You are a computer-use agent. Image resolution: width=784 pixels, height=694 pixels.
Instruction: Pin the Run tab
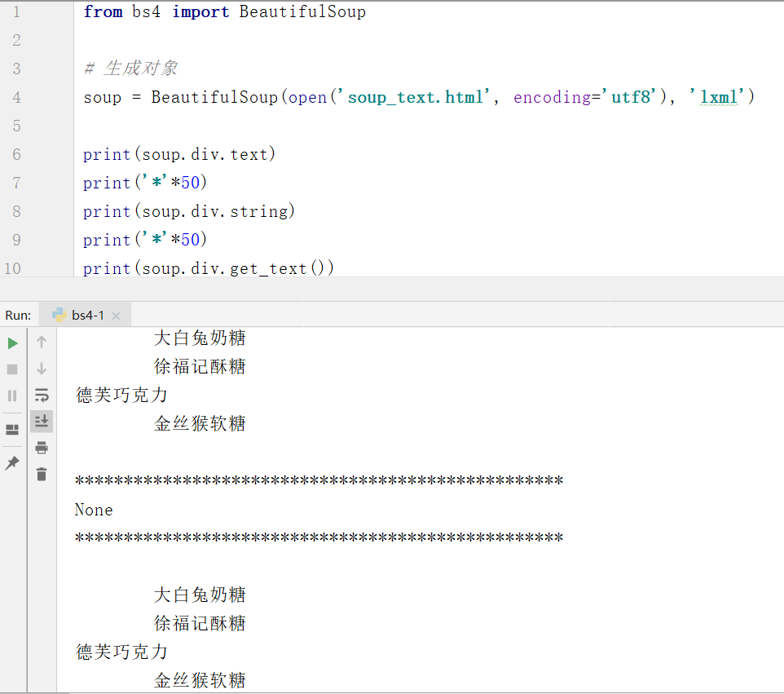(x=12, y=463)
